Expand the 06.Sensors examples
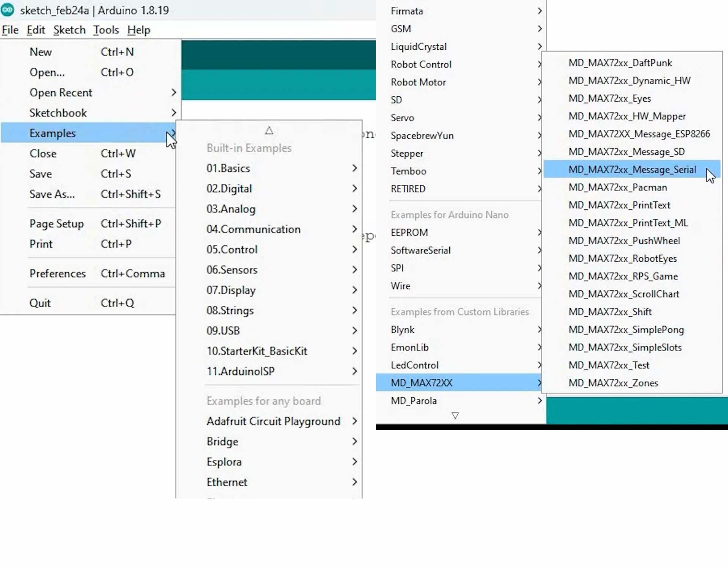The image size is (728, 569). pos(269,270)
